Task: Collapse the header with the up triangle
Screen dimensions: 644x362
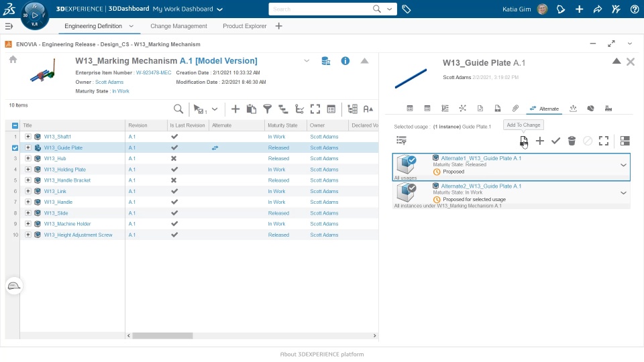Action: (x=364, y=61)
